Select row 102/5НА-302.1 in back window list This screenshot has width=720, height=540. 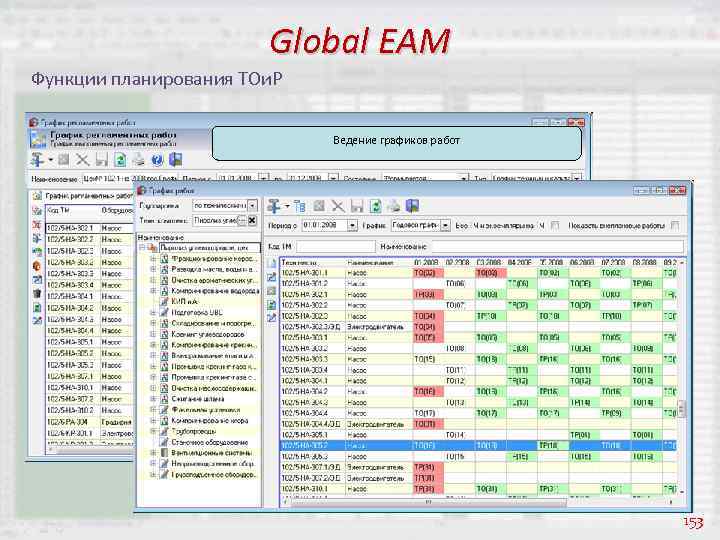click(x=90, y=228)
